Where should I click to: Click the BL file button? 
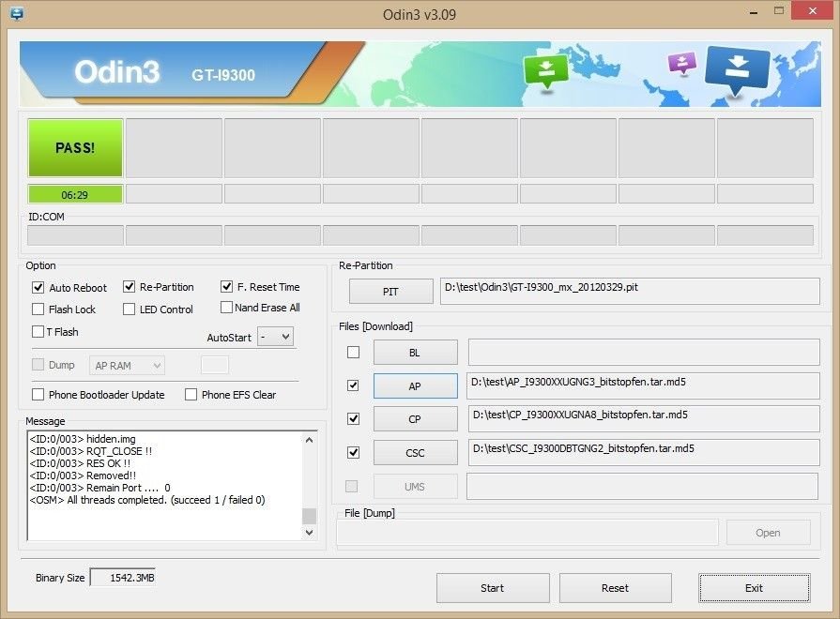pos(415,353)
